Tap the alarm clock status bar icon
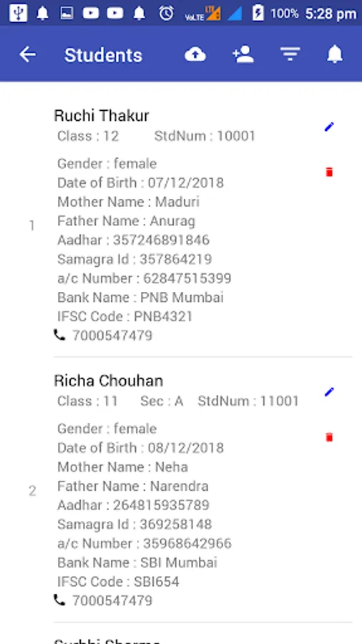The image size is (362, 644). coord(166,14)
